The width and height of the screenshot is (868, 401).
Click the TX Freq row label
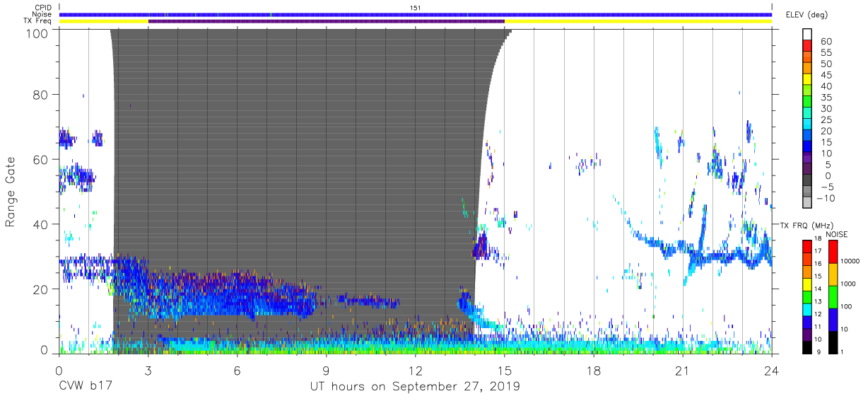point(37,21)
